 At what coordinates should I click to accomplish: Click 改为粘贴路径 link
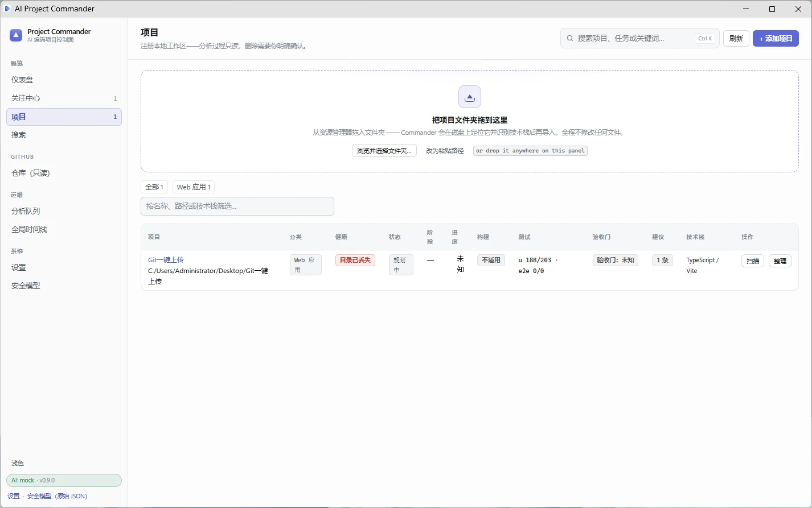pyautogui.click(x=445, y=151)
